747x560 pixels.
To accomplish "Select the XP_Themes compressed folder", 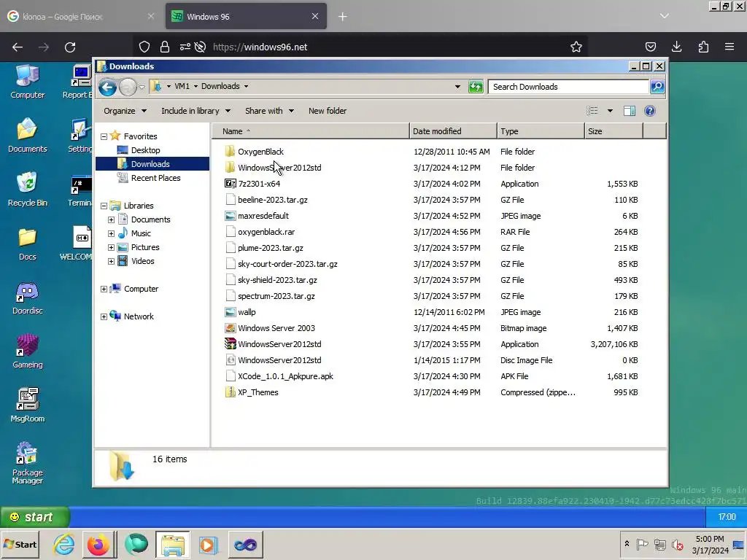I will [258, 392].
